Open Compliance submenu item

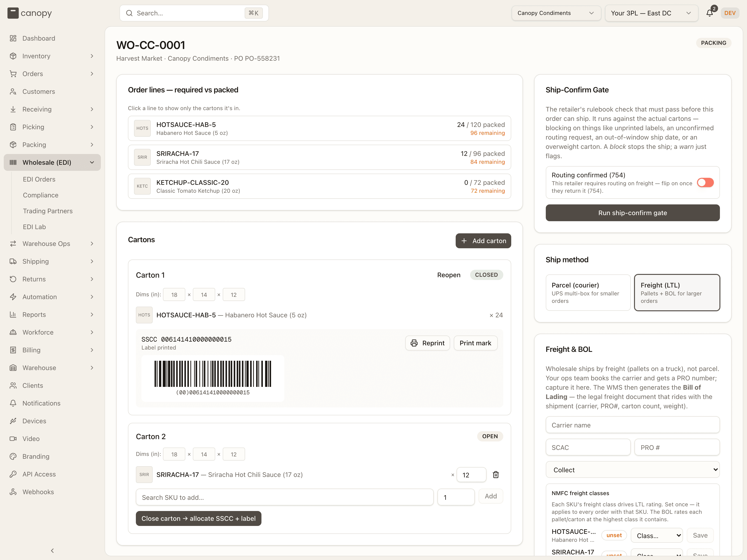[x=41, y=195]
